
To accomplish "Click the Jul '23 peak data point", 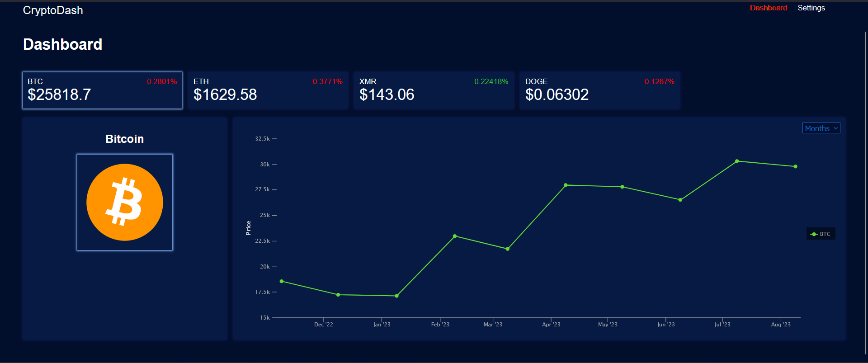I will [x=737, y=161].
